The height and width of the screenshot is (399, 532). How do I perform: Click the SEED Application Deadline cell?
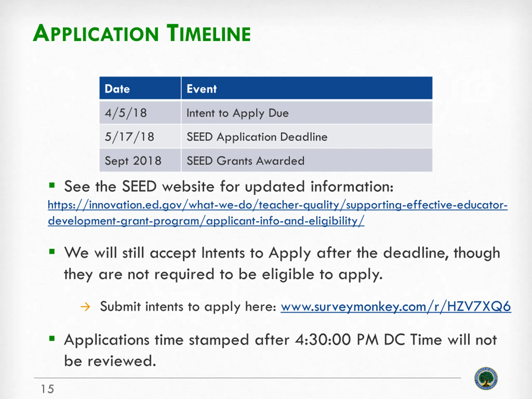pos(307,136)
